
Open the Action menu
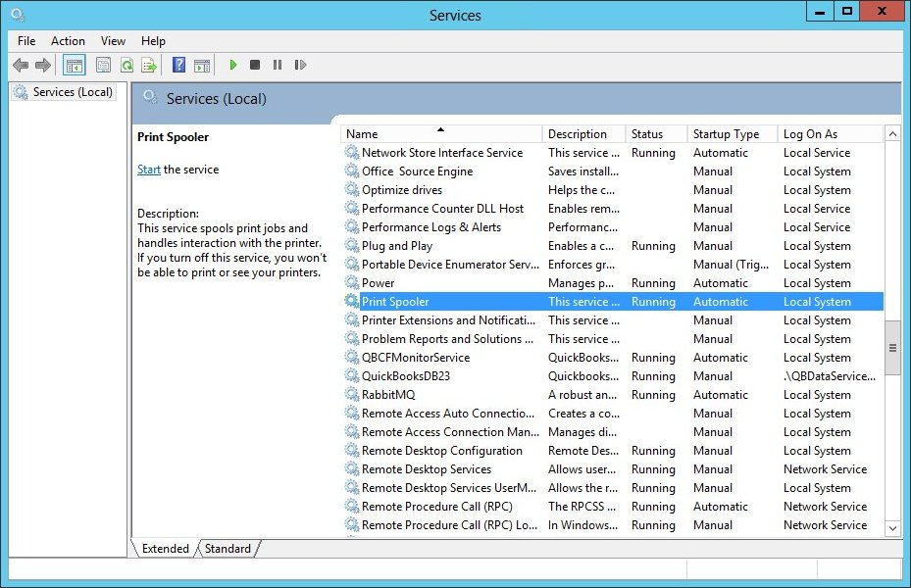(68, 41)
